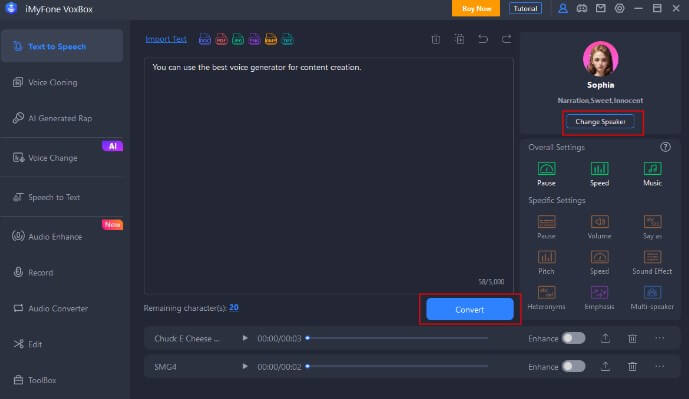The width and height of the screenshot is (689, 399).
Task: Open the user account icon
Action: click(x=562, y=8)
